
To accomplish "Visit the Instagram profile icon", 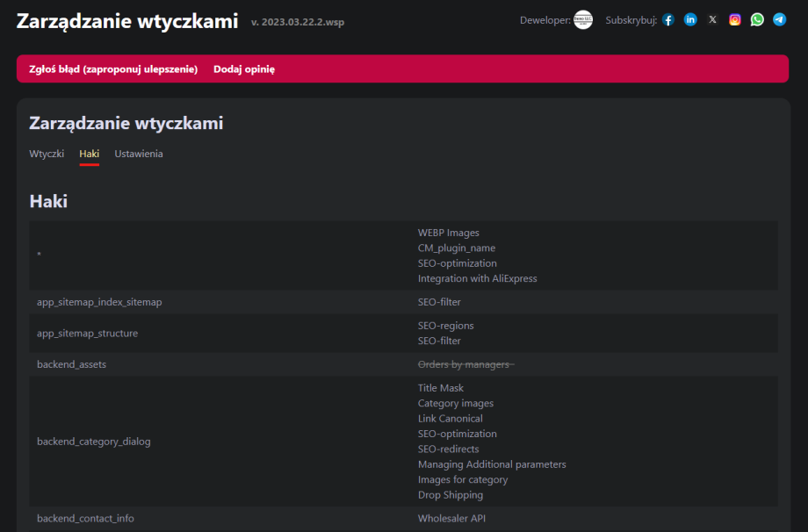I will [x=735, y=20].
